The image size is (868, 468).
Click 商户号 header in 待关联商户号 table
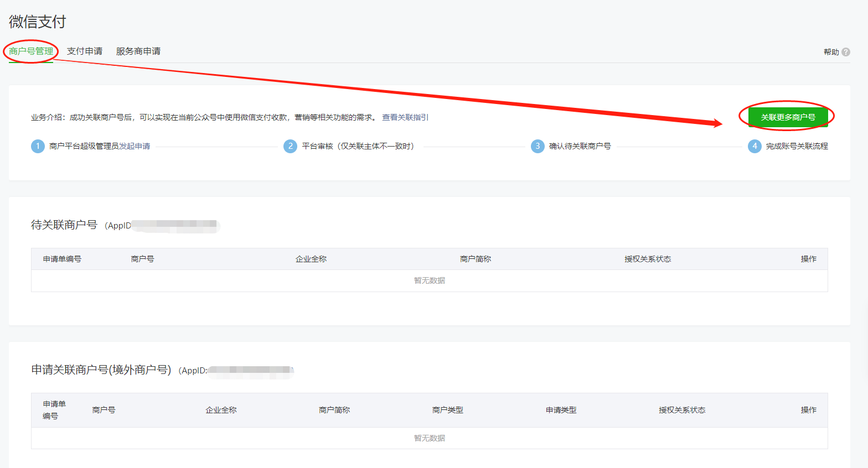[x=142, y=259]
